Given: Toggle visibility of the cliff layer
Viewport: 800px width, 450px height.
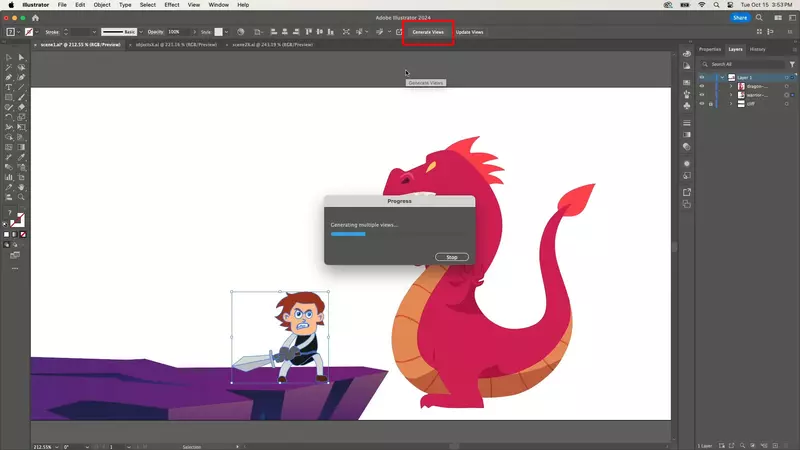Looking at the screenshot, I should [702, 105].
